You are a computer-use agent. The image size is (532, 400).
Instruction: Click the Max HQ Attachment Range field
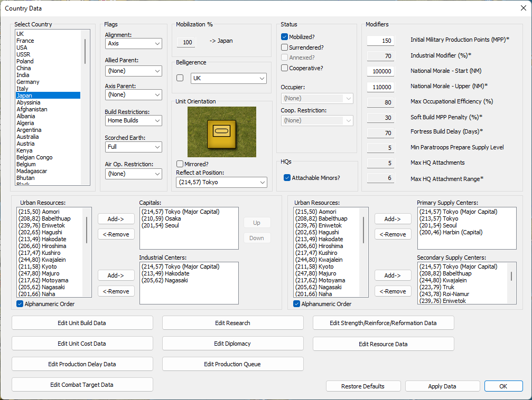[x=381, y=178]
